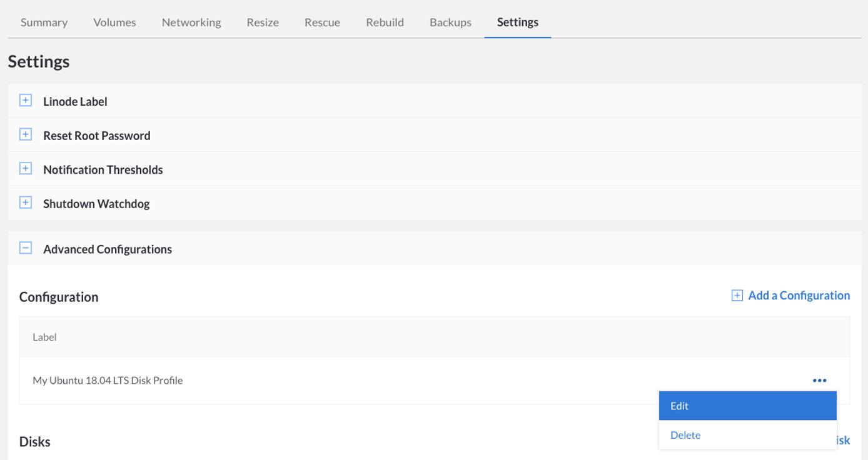This screenshot has height=460, width=868.
Task: Open the Networking tab
Action: click(191, 22)
